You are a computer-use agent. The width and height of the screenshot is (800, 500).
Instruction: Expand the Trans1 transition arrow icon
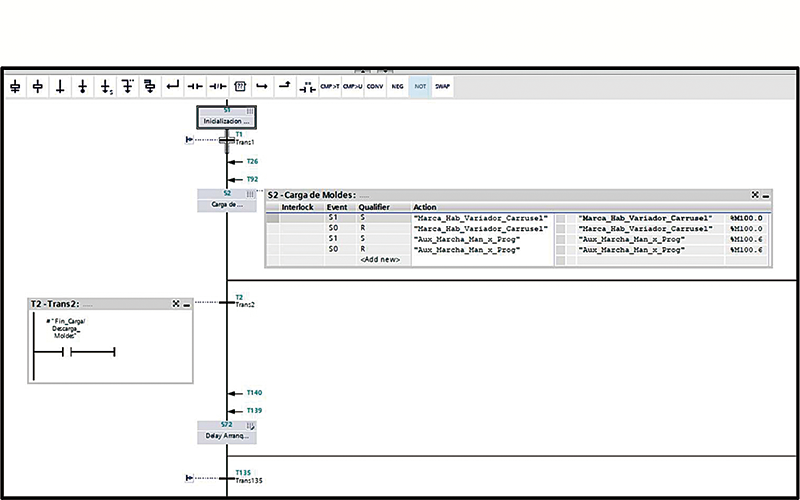pos(189,139)
